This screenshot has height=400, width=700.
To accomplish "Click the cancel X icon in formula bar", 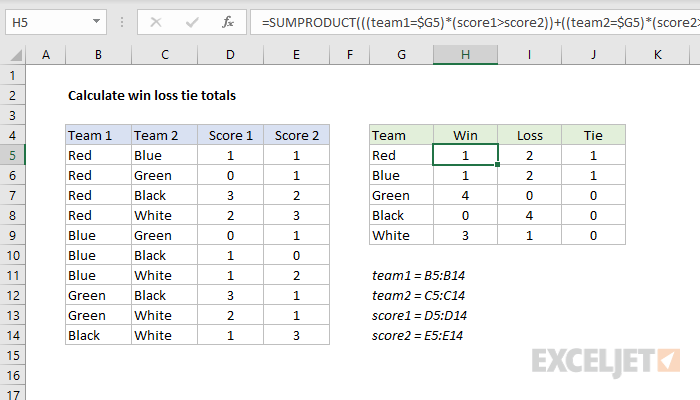I will pyautogui.click(x=156, y=20).
